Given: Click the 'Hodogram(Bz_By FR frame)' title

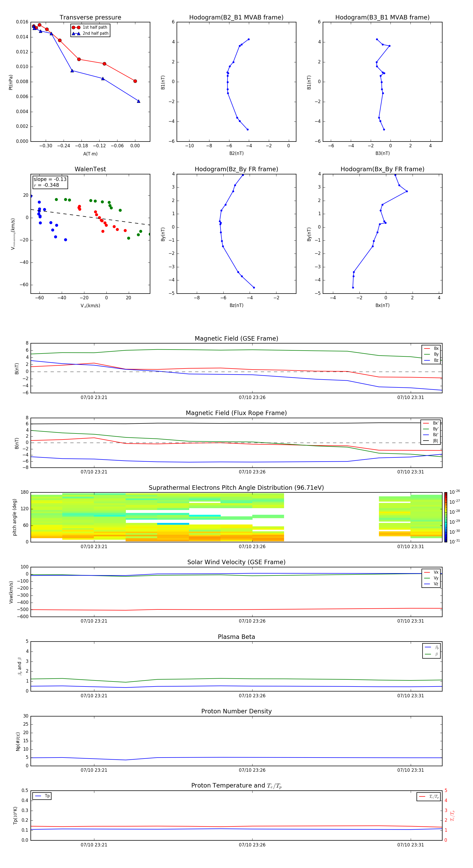Looking at the screenshot, I should coord(236,169).
